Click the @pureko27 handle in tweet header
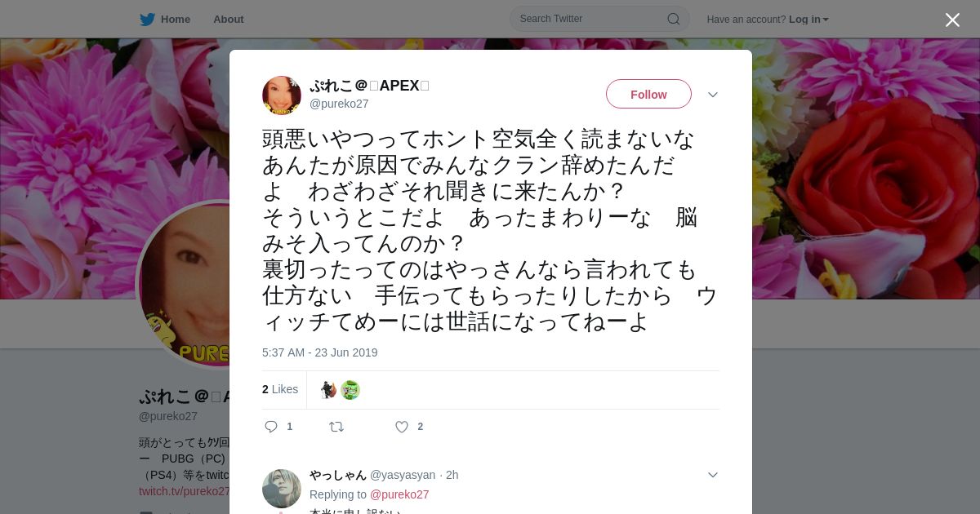 click(339, 104)
